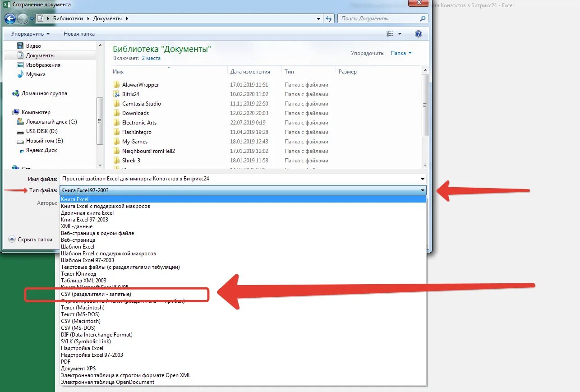The width and height of the screenshot is (580, 392).
Task: Click the Новая папка button
Action: 79,34
